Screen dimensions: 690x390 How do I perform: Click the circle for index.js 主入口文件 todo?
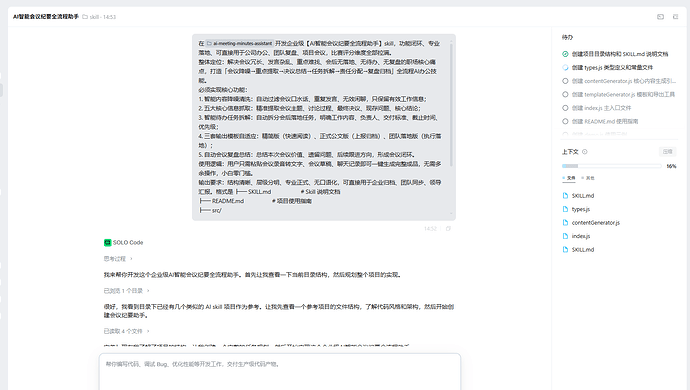565,108
